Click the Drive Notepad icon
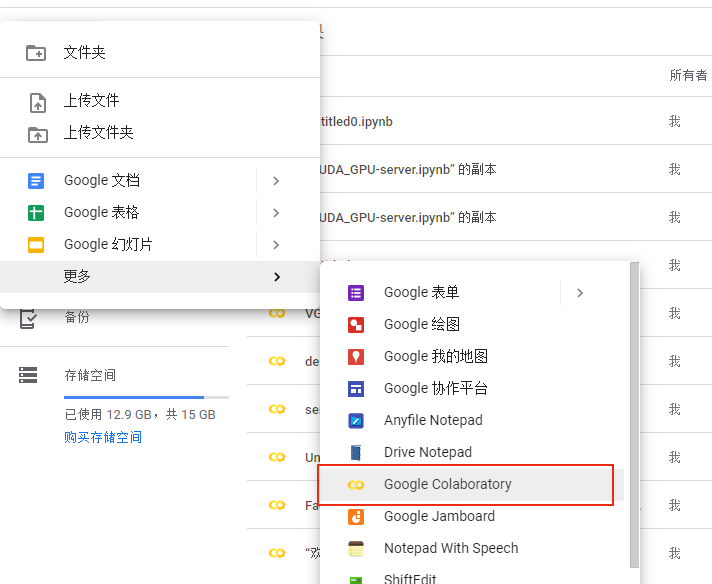This screenshot has height=584, width=712. pyautogui.click(x=356, y=453)
